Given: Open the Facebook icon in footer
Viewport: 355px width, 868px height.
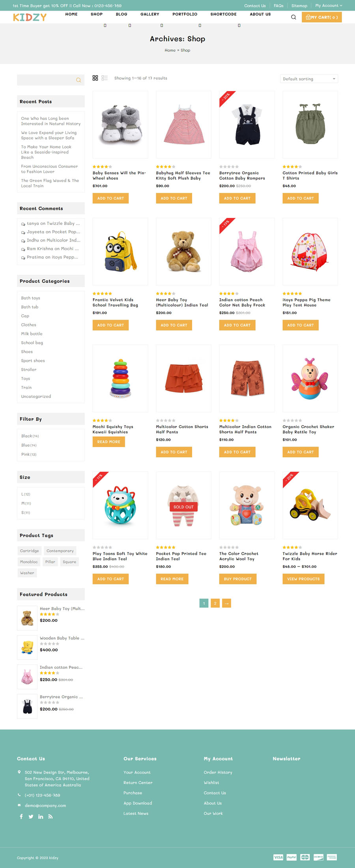Looking at the screenshot, I should click(21, 816).
